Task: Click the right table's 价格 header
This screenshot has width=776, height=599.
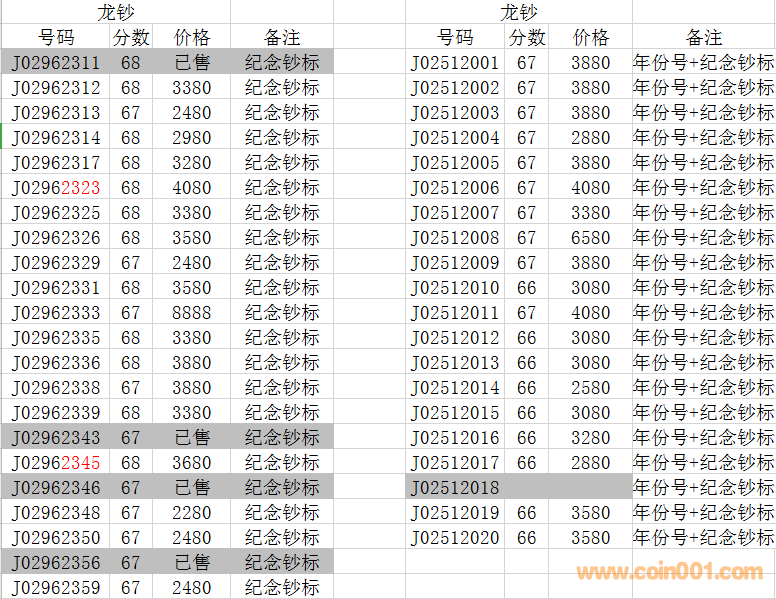Action: (x=590, y=37)
